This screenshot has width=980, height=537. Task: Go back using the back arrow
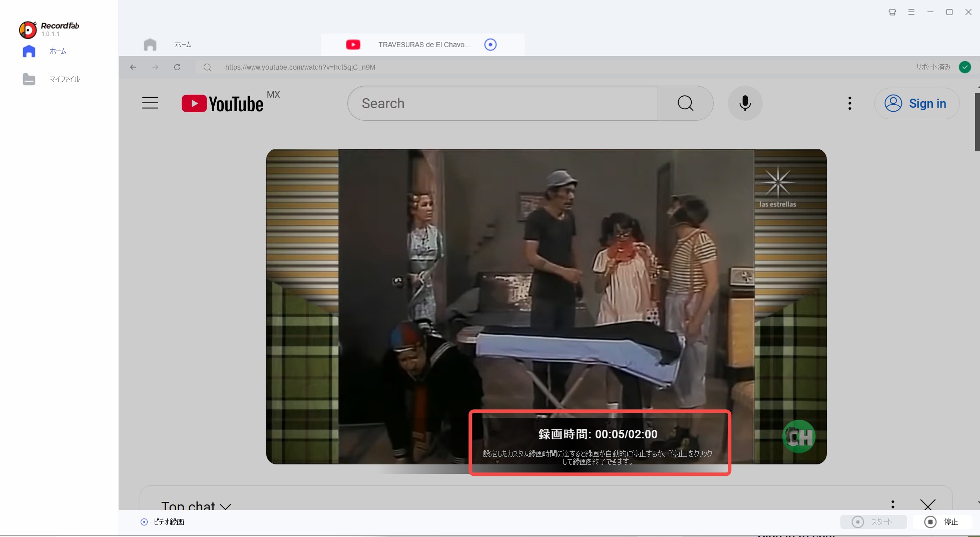[x=133, y=67]
